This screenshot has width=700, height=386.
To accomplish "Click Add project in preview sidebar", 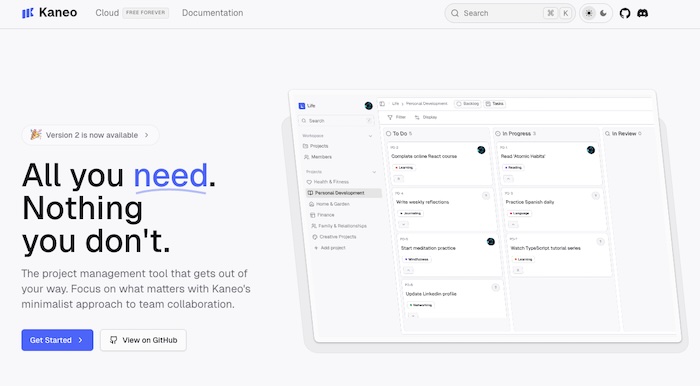I will (329, 248).
